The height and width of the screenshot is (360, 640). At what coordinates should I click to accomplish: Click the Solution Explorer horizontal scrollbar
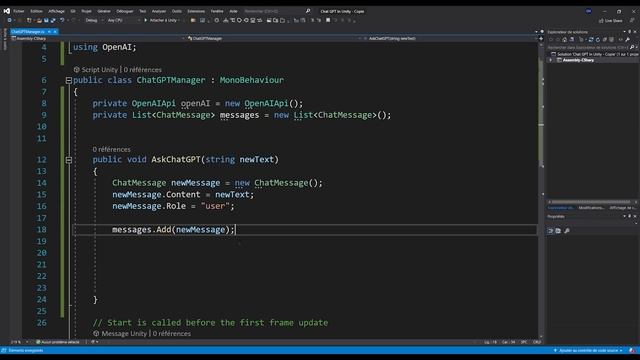click(591, 202)
